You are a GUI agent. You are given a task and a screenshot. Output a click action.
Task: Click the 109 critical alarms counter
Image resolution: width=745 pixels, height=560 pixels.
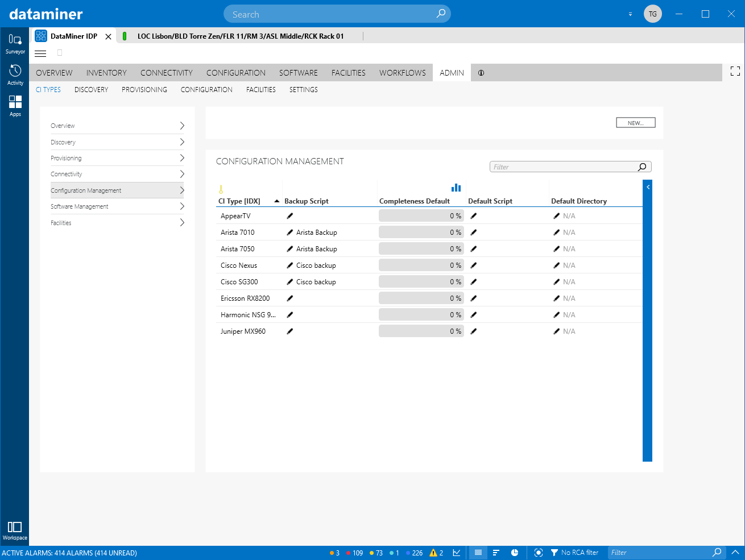(x=354, y=553)
